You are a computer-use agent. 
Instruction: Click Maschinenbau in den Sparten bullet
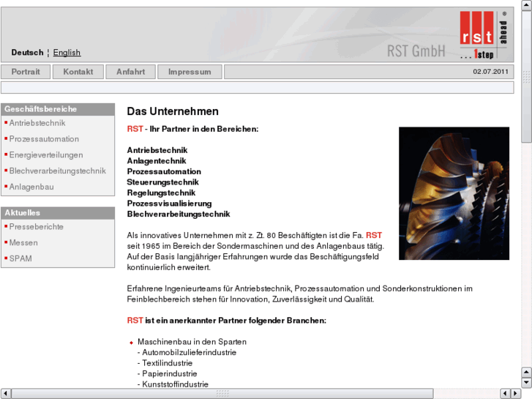[x=192, y=342]
